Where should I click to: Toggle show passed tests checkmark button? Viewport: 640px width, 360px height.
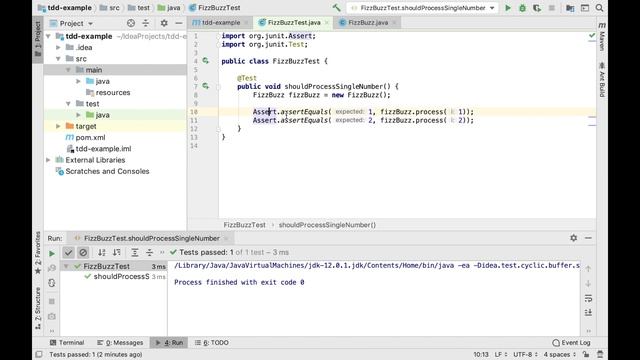[x=68, y=253]
